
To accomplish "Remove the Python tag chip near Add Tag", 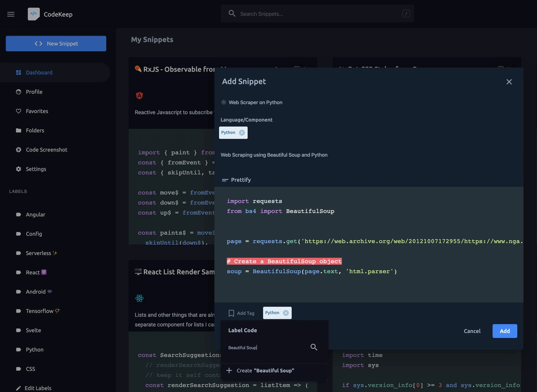I will coord(286,313).
